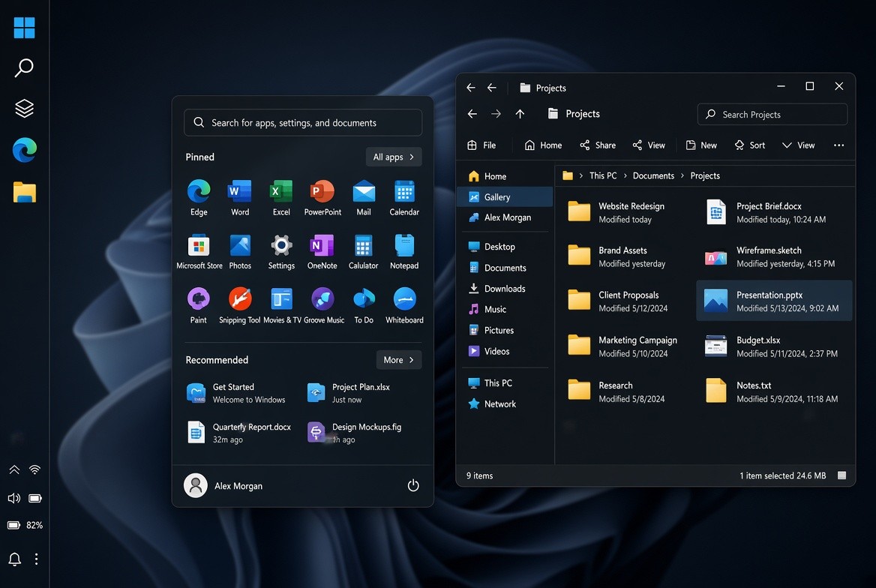Select the Home tab in Explorer toolbar

click(x=543, y=145)
